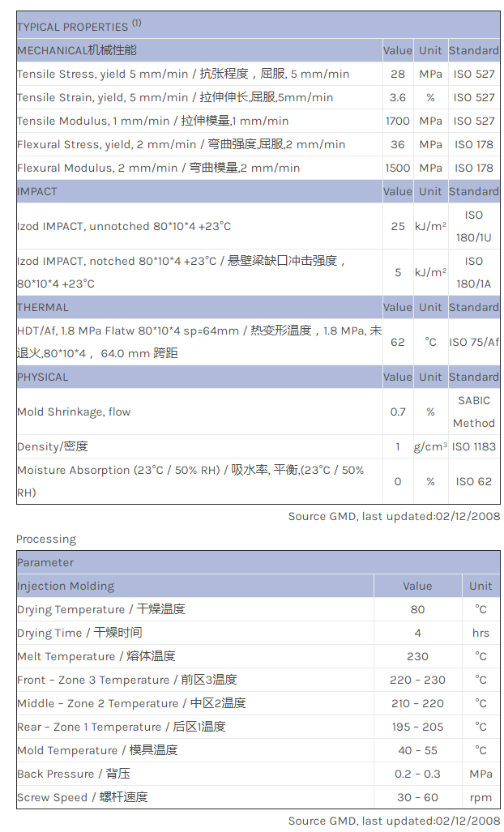Click the ISO 62 standard cell
Image resolution: width=504 pixels, height=832 pixels.
point(474,481)
